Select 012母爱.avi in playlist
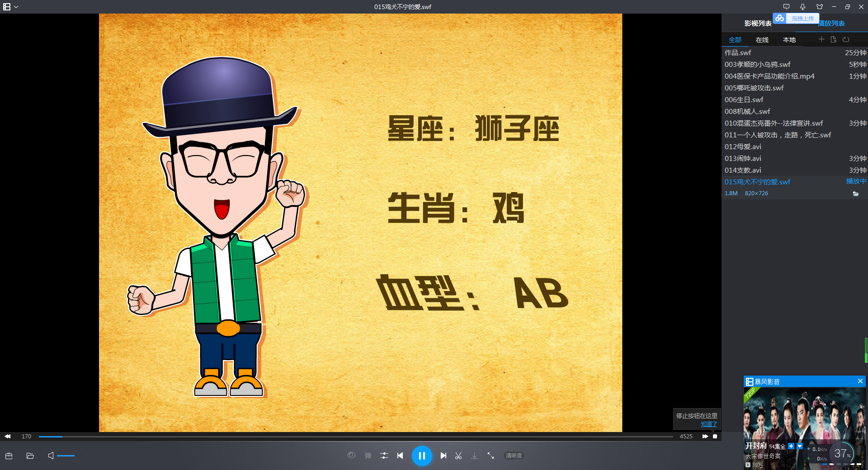This screenshot has height=470, width=868. tap(795, 146)
